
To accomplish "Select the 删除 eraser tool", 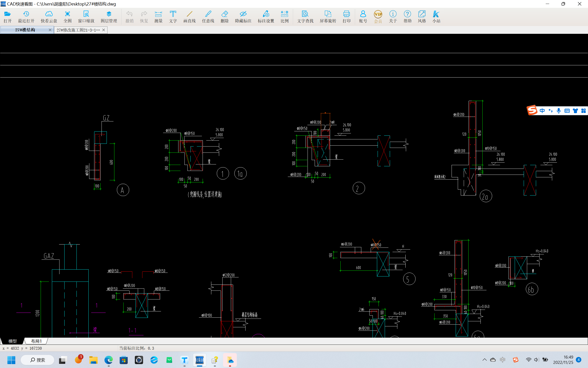I will (224, 17).
